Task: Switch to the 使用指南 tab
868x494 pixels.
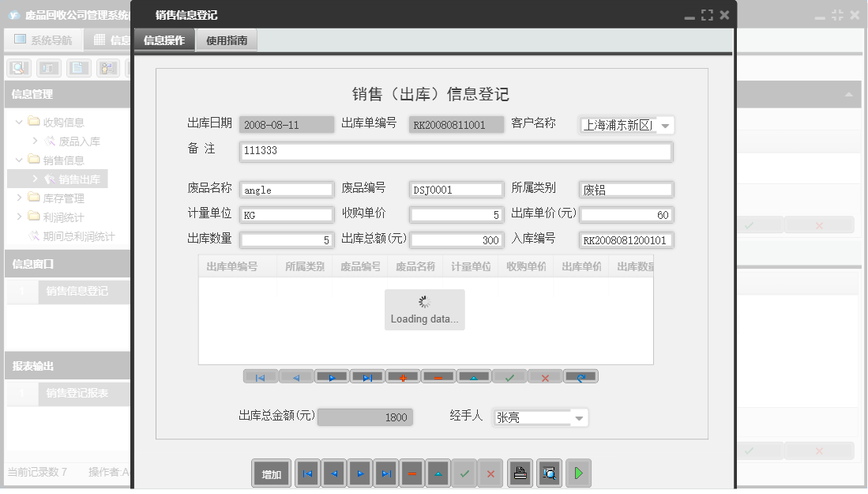Action: tap(226, 38)
